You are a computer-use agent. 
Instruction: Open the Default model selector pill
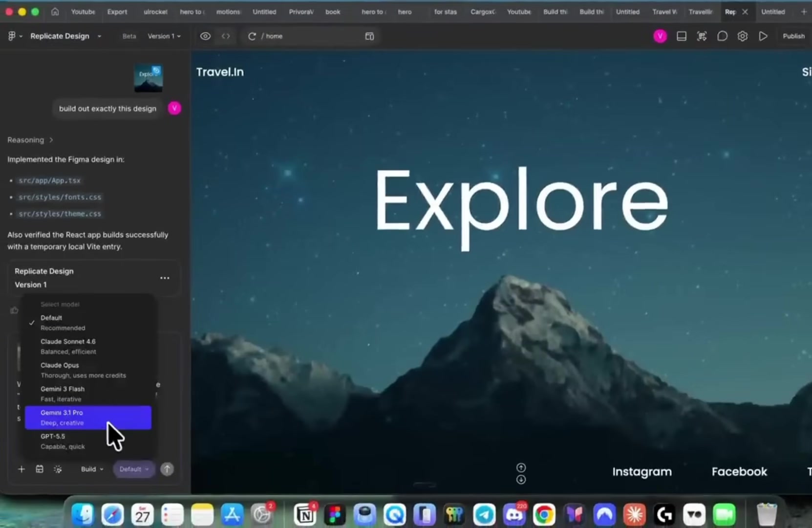(x=134, y=469)
